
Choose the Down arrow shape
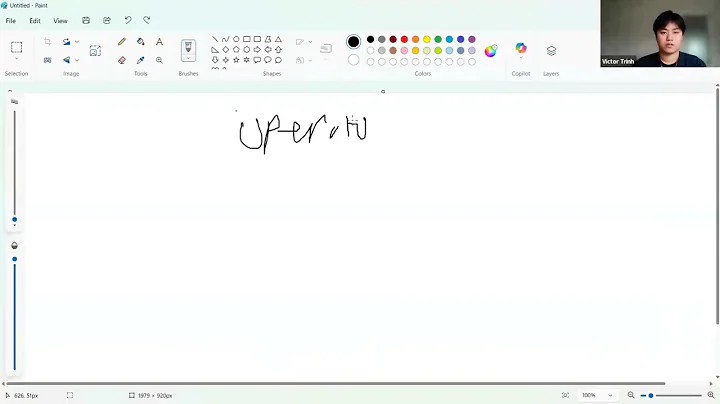tap(215, 60)
